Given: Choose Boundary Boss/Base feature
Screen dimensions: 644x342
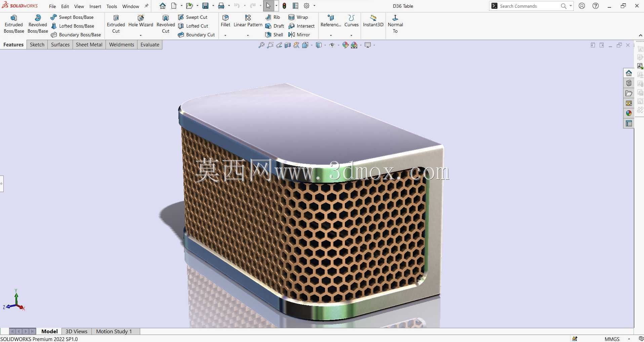Looking at the screenshot, I should tap(76, 35).
